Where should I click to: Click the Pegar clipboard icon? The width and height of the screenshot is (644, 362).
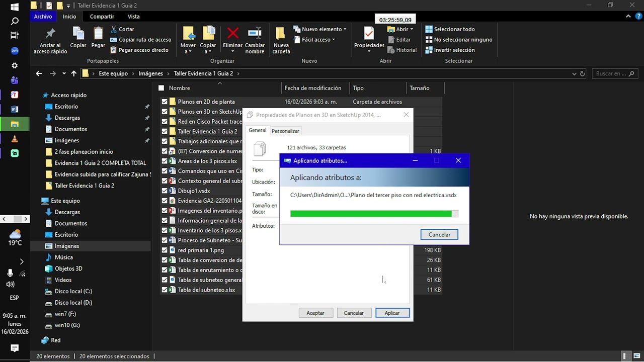pyautogui.click(x=98, y=34)
